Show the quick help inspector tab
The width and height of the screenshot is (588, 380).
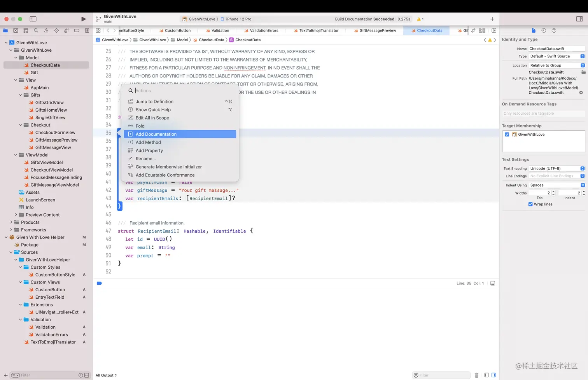click(554, 30)
